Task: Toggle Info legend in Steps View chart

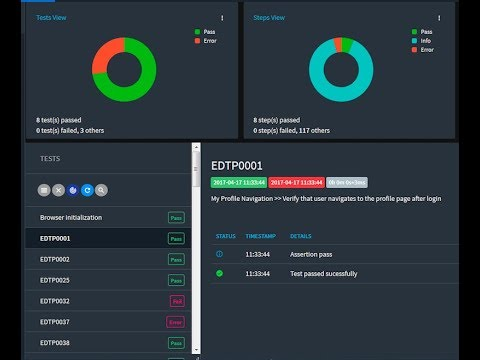Action: point(421,41)
